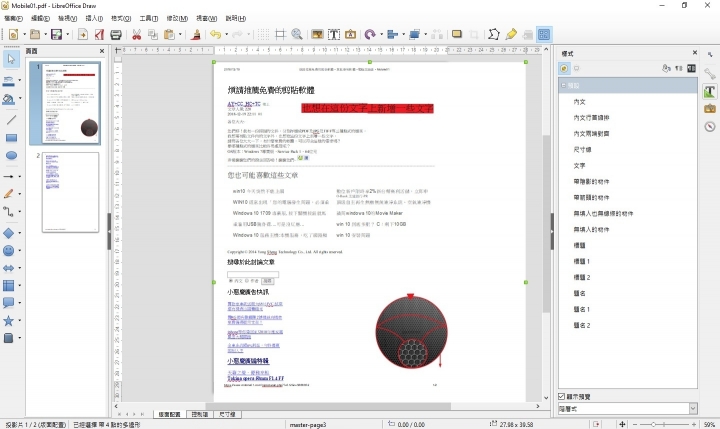This screenshot has height=429, width=720.
Task: Collapse the top selected style tree node
Action: [x=563, y=85]
